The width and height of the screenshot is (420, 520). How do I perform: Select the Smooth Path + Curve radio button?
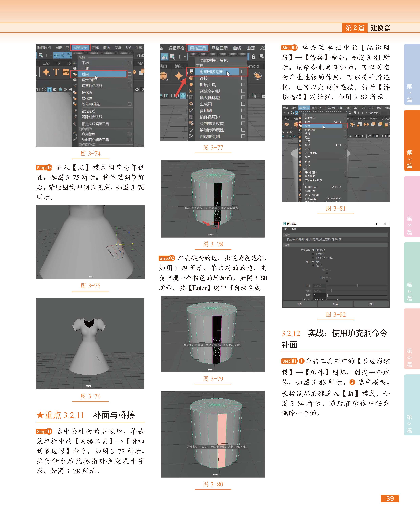(313, 258)
